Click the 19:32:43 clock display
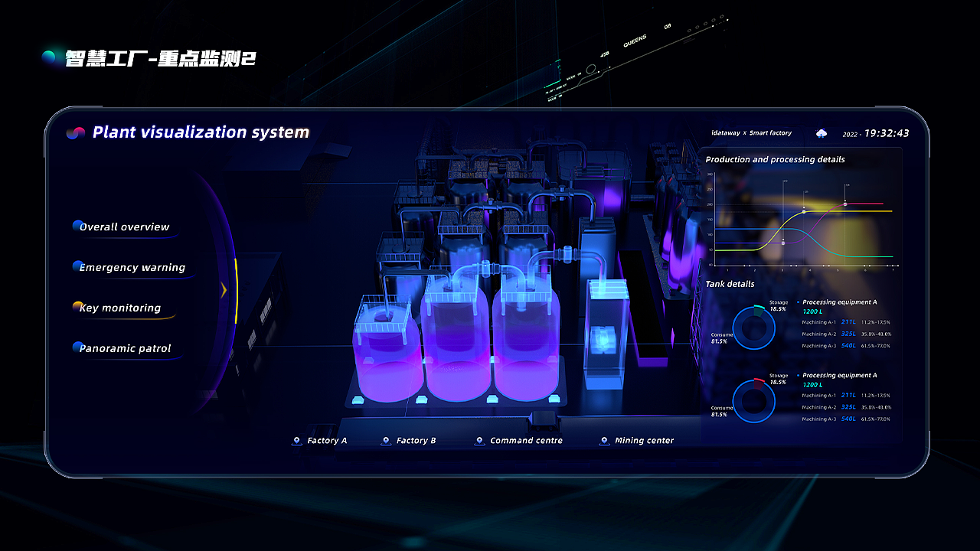Image resolution: width=980 pixels, height=551 pixels. (887, 133)
